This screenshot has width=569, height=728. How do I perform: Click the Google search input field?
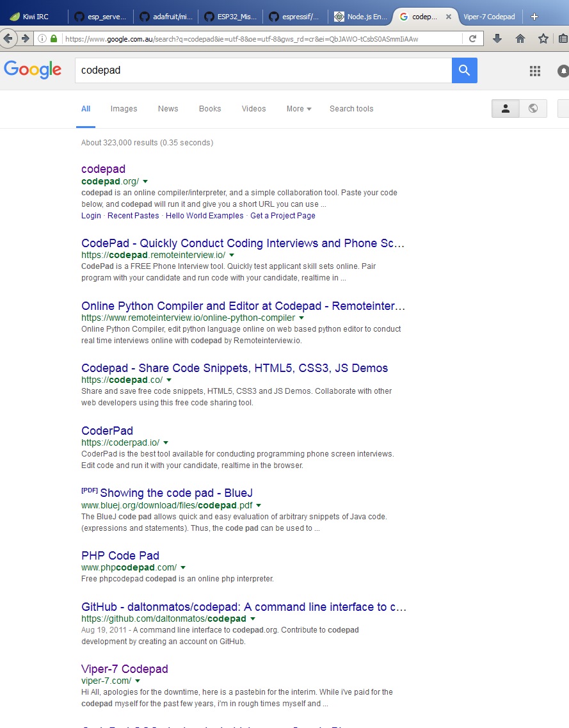pos(263,70)
